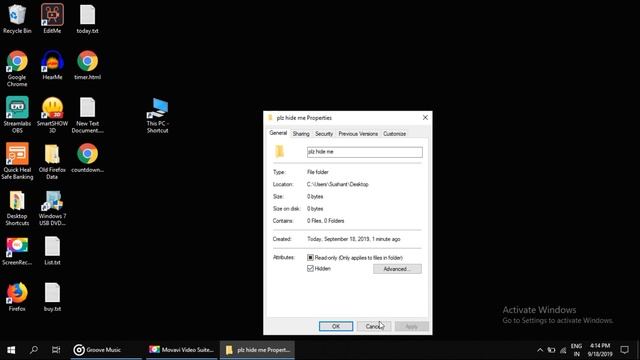
Task: Select the Firefox desktop shortcut
Action: pos(17,297)
